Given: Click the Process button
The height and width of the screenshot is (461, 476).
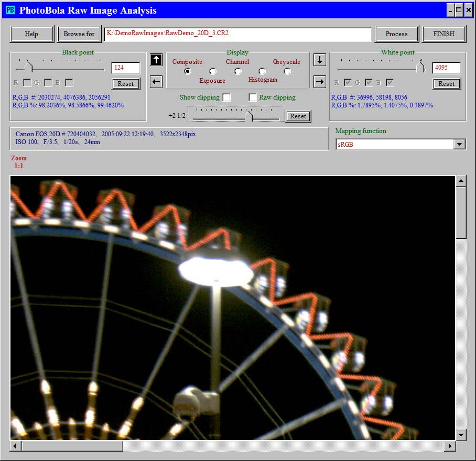Looking at the screenshot, I should pyautogui.click(x=396, y=34).
